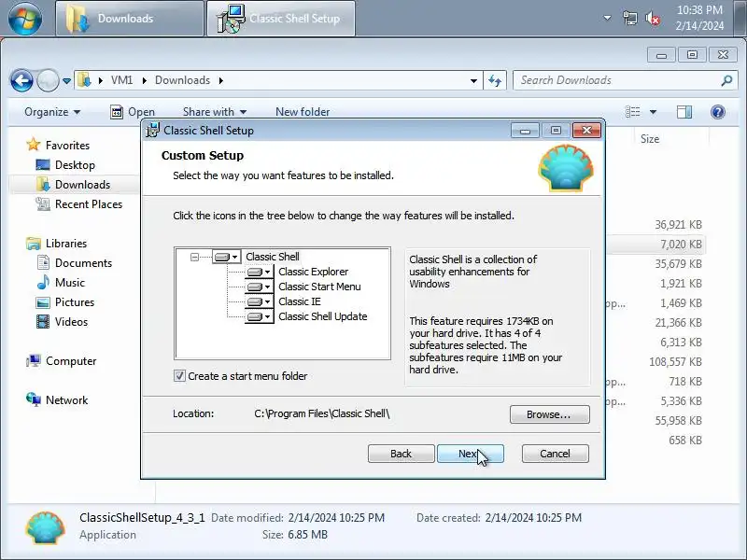The width and height of the screenshot is (747, 560).
Task: Toggle the preview pane icon
Action: click(684, 112)
